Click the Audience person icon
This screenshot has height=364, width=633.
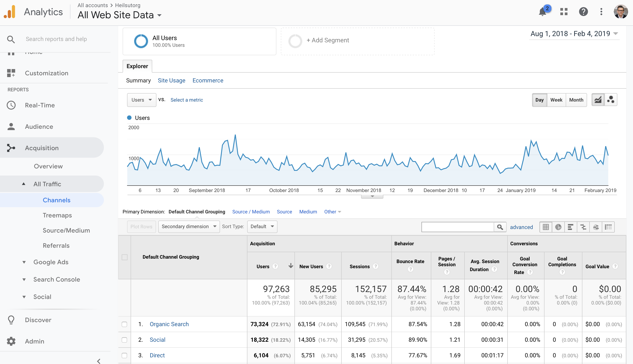click(11, 127)
